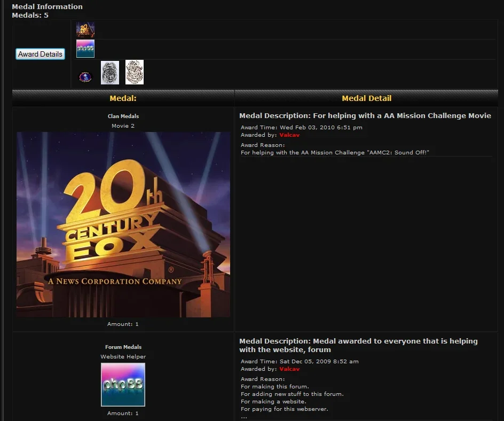Click "Amount: 1" under the phpBB medal
504x421 pixels.
123,414
